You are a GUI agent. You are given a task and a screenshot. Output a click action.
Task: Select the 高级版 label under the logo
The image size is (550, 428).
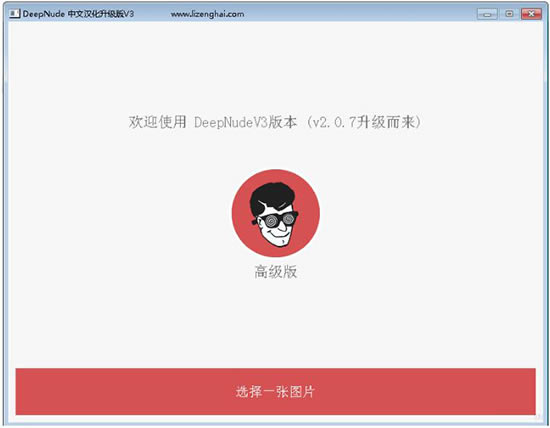tap(276, 272)
